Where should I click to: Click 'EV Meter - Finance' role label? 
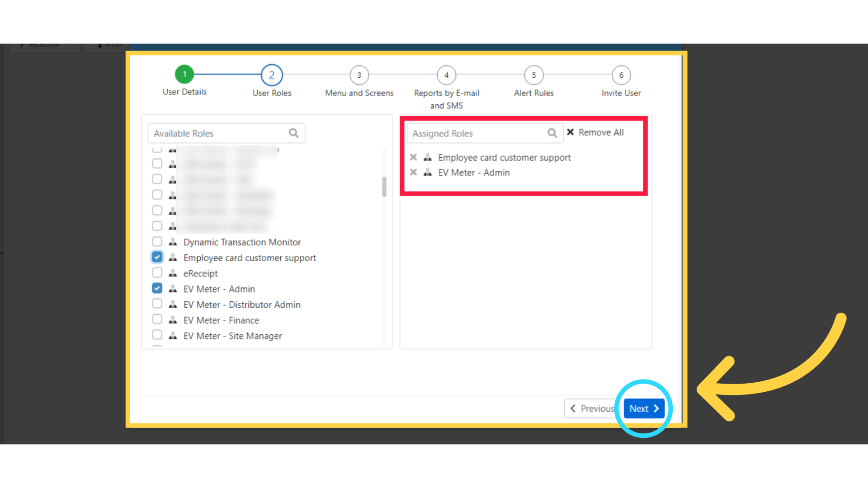pyautogui.click(x=221, y=320)
